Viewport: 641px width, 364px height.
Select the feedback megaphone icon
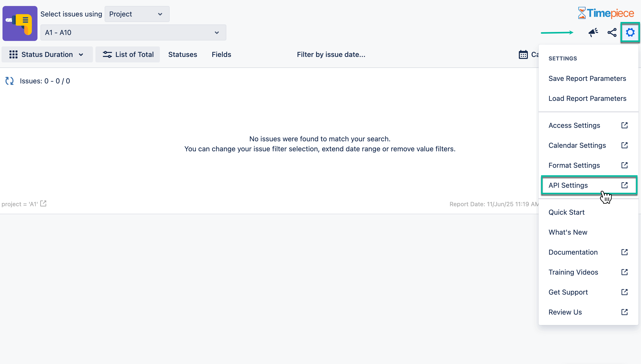[593, 32]
